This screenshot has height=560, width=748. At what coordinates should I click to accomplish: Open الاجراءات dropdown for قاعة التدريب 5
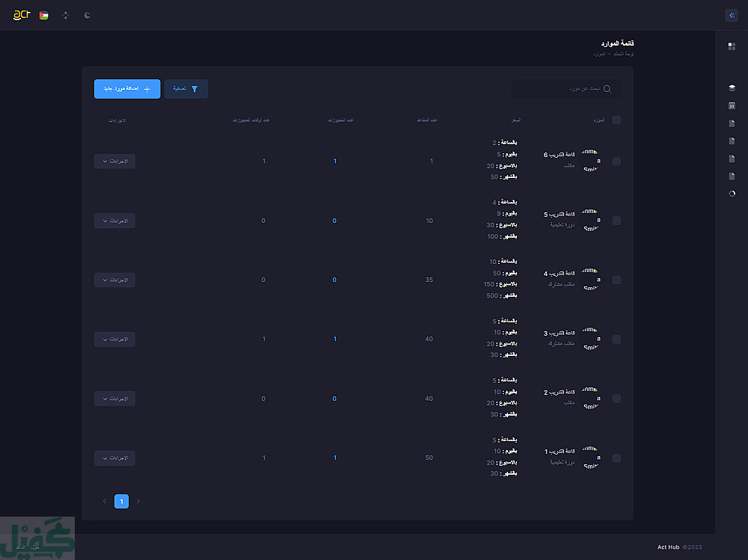(x=115, y=221)
